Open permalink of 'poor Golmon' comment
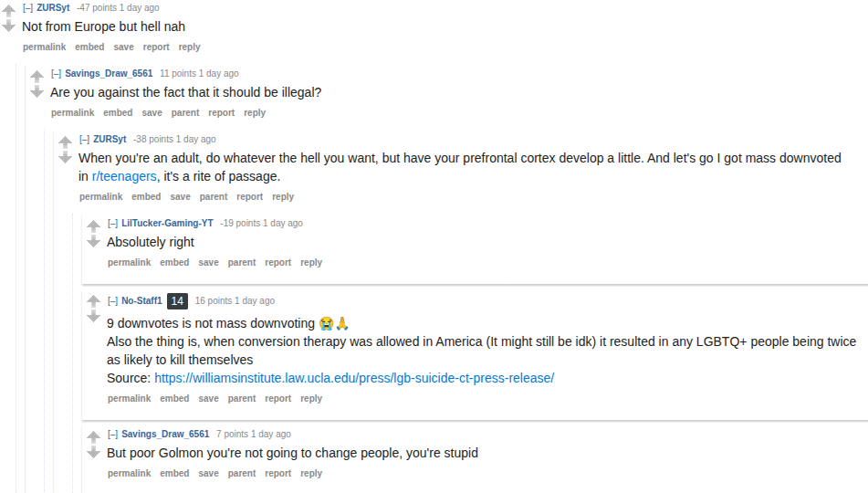The height and width of the screenshot is (493, 868). pyautogui.click(x=129, y=473)
